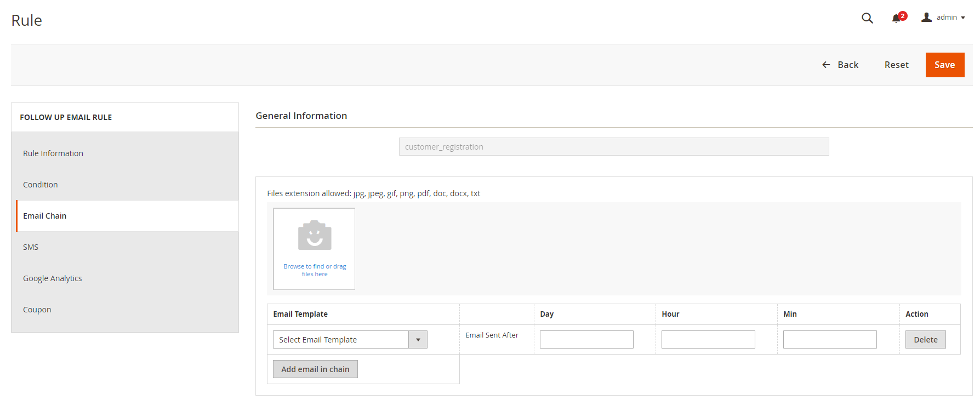The height and width of the screenshot is (411, 980).
Task: Click the email template dropdown arrow
Action: (418, 340)
